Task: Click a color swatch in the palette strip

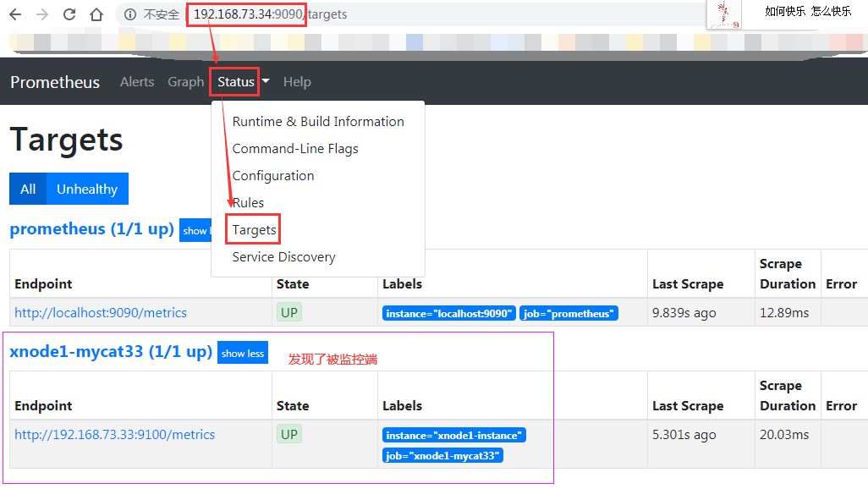Action: click(415, 41)
